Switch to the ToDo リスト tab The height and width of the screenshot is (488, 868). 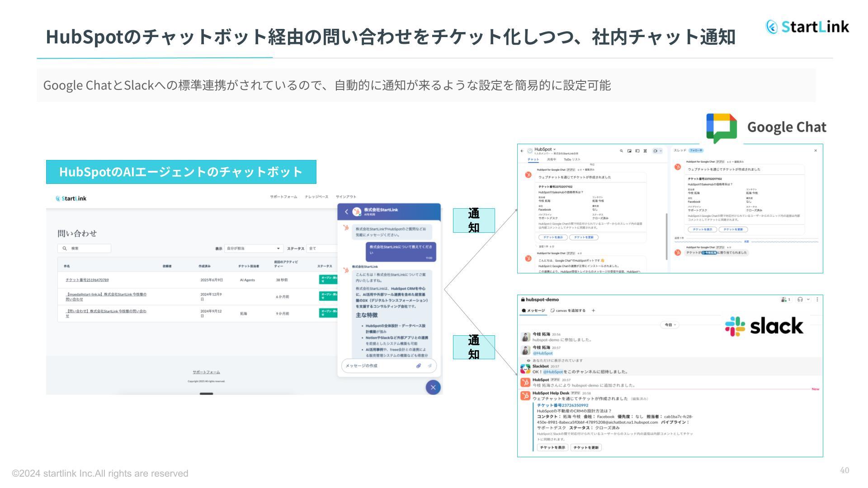[x=572, y=159]
